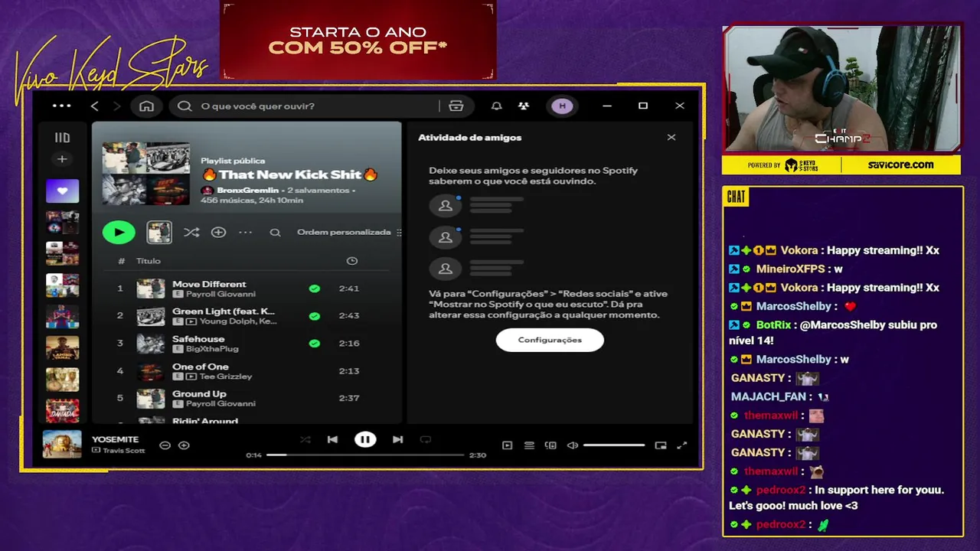Skip to previous track

coord(332,439)
